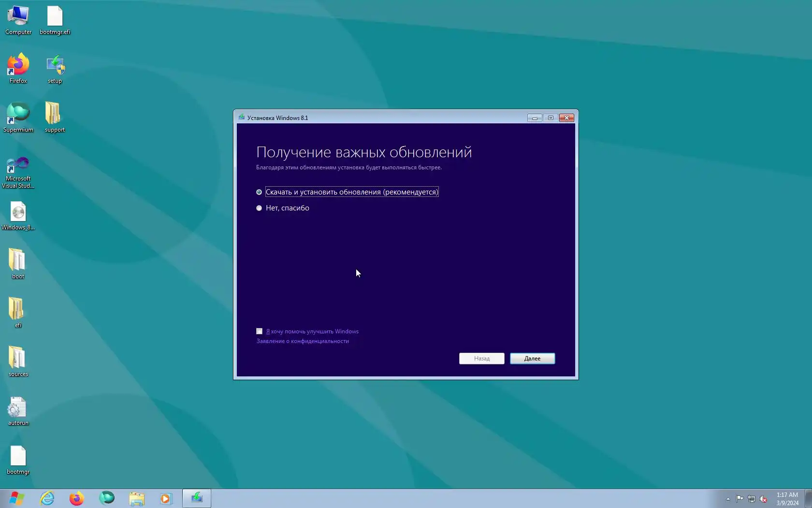Open the taskbar clock showing 1:17 AM
Image resolution: width=812 pixels, height=508 pixels.
pos(787,499)
